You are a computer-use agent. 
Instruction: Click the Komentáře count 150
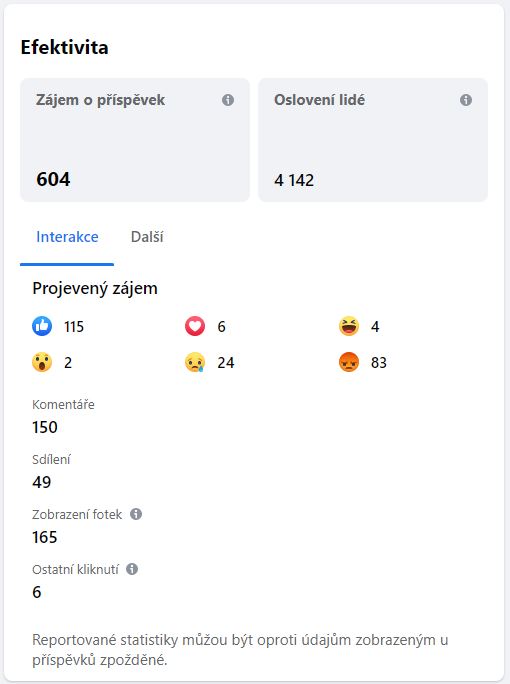[x=45, y=427]
